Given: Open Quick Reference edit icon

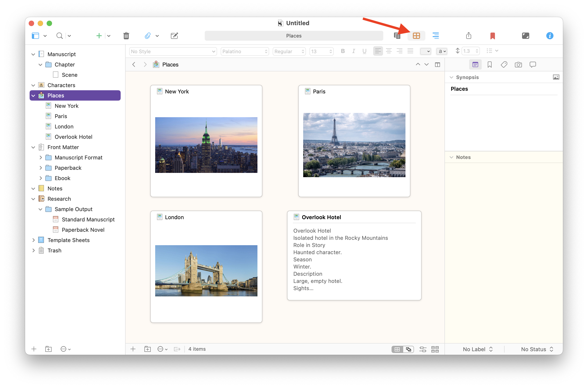Looking at the screenshot, I should (174, 36).
